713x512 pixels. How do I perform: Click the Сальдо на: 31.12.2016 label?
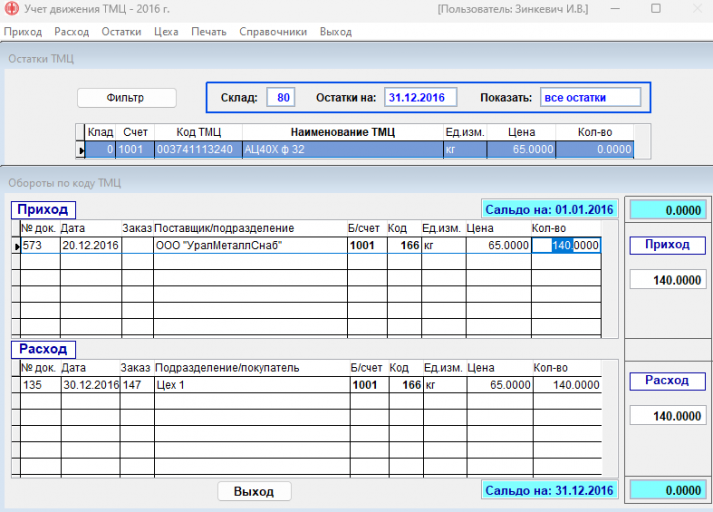point(549,490)
